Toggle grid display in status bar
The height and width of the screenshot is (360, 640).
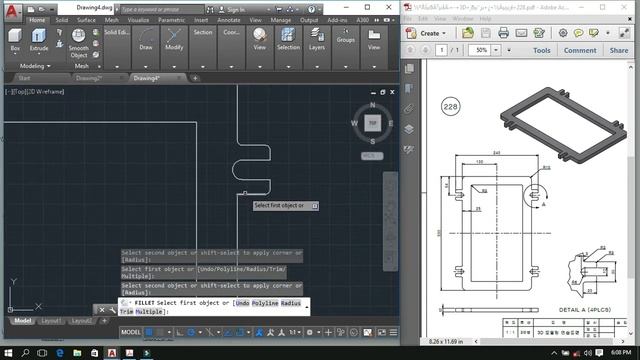coord(149,333)
